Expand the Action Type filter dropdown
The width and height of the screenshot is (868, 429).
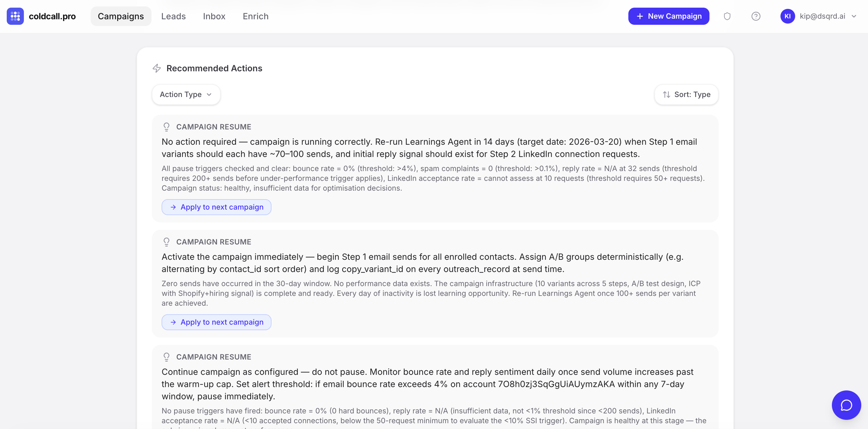pyautogui.click(x=186, y=95)
